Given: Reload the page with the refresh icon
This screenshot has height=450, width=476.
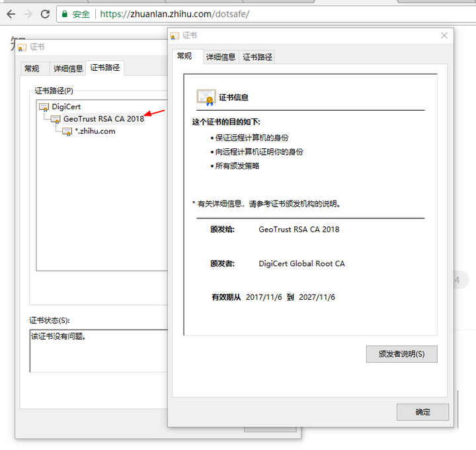Looking at the screenshot, I should 45,14.
